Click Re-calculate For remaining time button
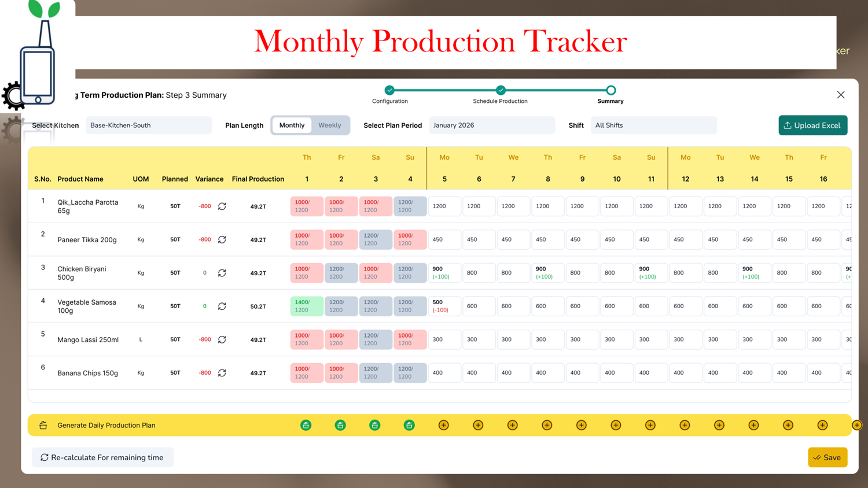 102,457
